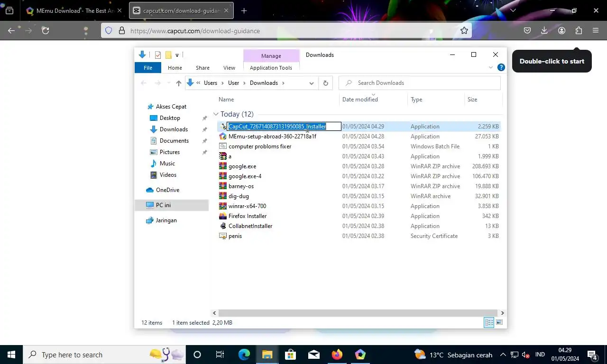Click the tracking protection shield icon
The height and width of the screenshot is (364, 607).
pos(109,30)
